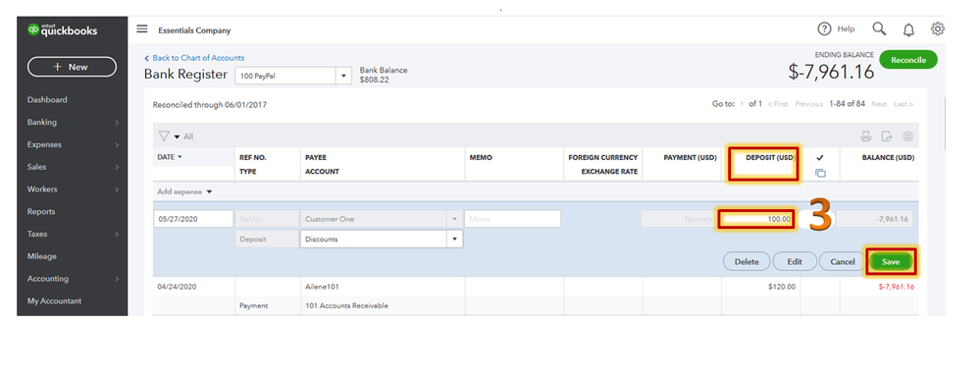The image size is (980, 377).
Task: Click the 101 Accounts Receivable cell
Action: tap(347, 305)
